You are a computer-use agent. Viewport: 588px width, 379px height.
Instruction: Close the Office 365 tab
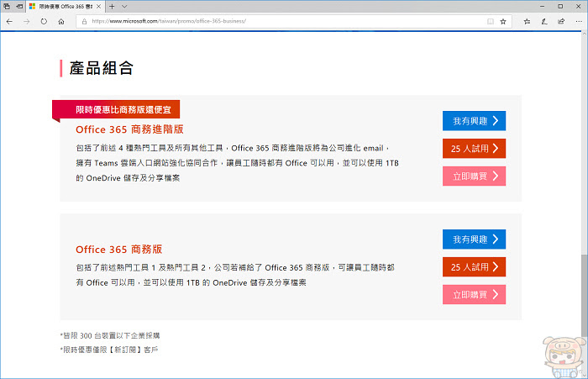click(98, 7)
